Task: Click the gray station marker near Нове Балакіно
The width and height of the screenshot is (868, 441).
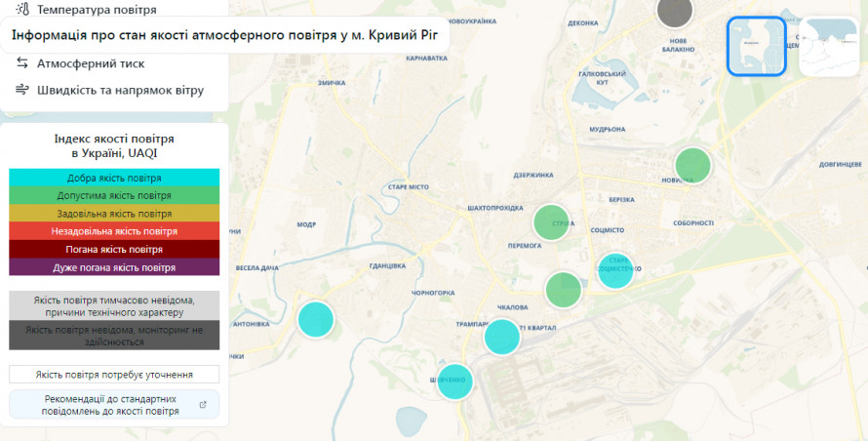Action: [x=674, y=12]
